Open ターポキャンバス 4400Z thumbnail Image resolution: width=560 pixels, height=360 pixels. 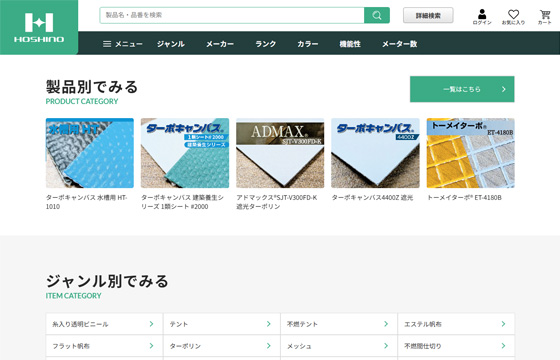click(x=375, y=153)
